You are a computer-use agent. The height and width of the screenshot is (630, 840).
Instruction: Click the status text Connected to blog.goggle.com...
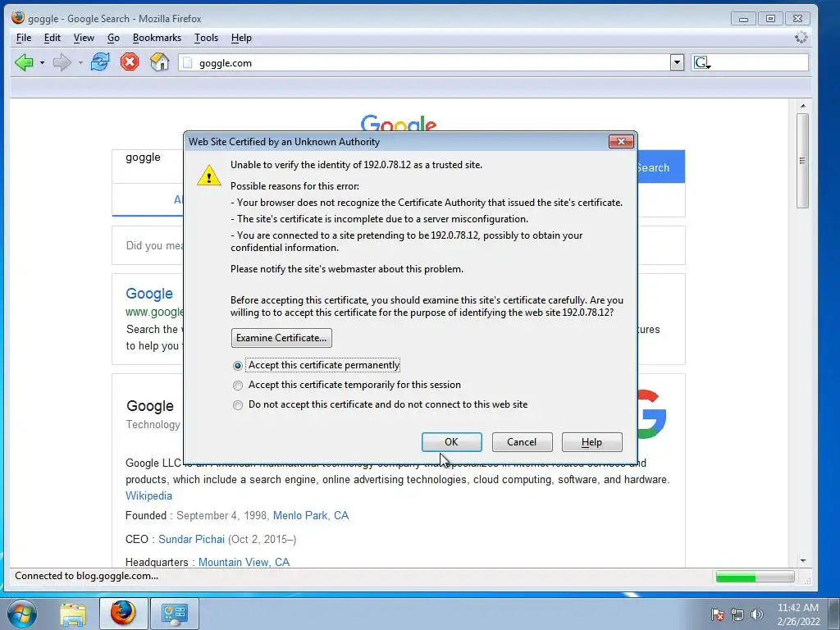(86, 576)
